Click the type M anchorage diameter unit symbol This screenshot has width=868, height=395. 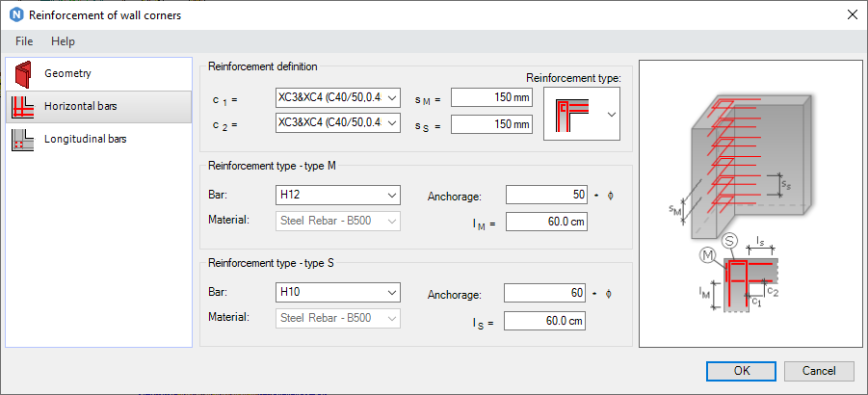coord(609,196)
